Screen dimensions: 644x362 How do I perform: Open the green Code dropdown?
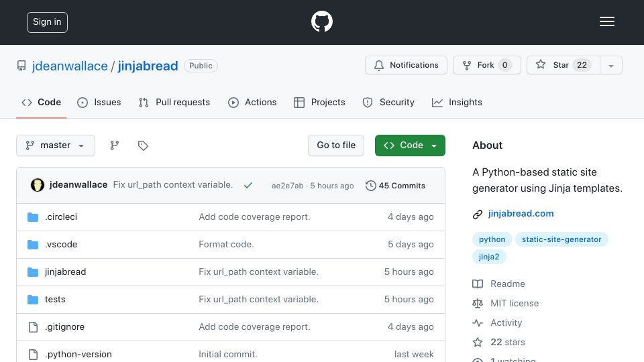(410, 145)
